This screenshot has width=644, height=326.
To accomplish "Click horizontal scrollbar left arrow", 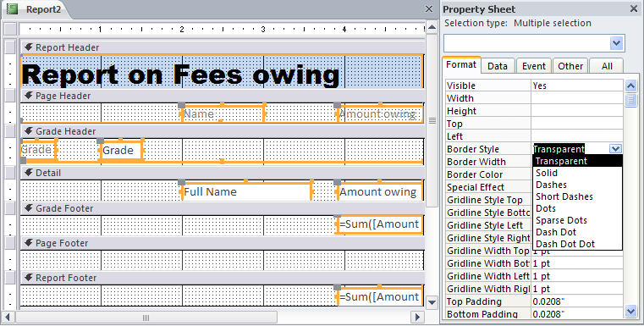I will [8, 318].
